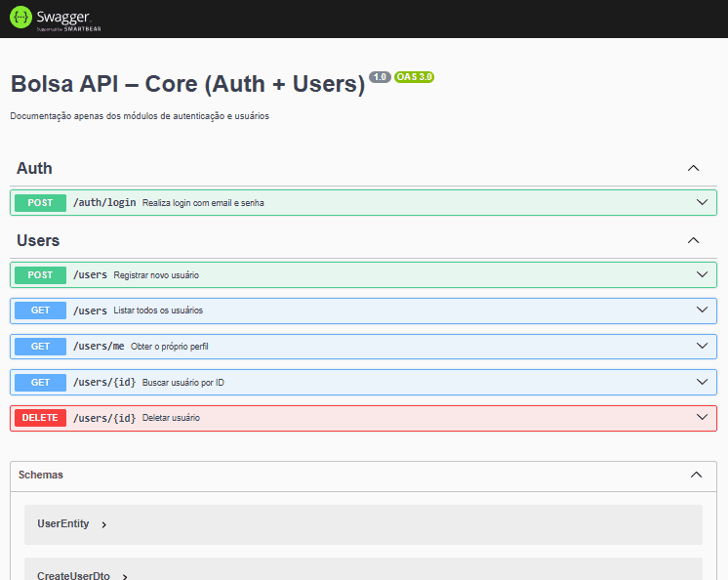Click the OAS 3.0 version badge
Screen dimensions: 728x580
pos(414,77)
